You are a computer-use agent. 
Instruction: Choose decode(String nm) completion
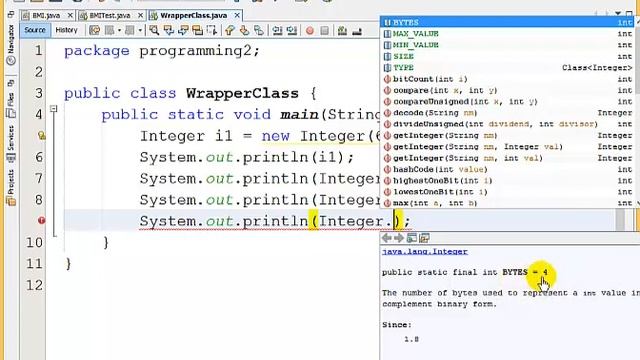click(507, 113)
